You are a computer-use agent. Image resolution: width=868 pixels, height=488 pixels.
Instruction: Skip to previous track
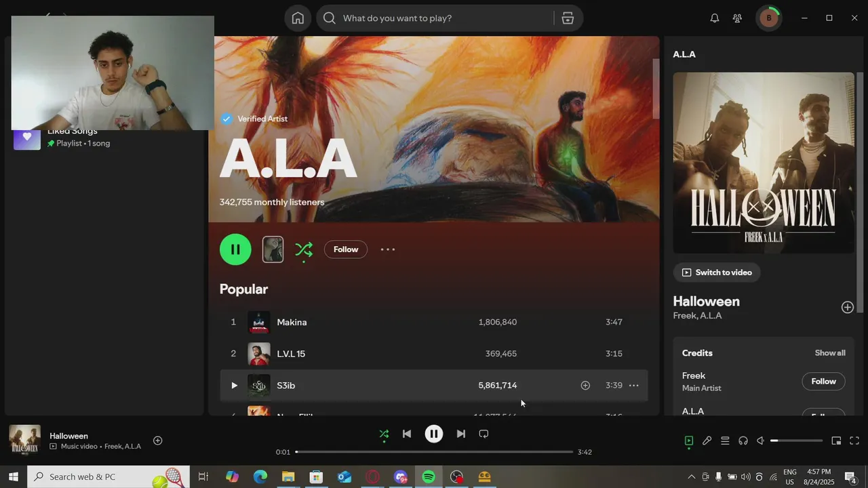(407, 434)
